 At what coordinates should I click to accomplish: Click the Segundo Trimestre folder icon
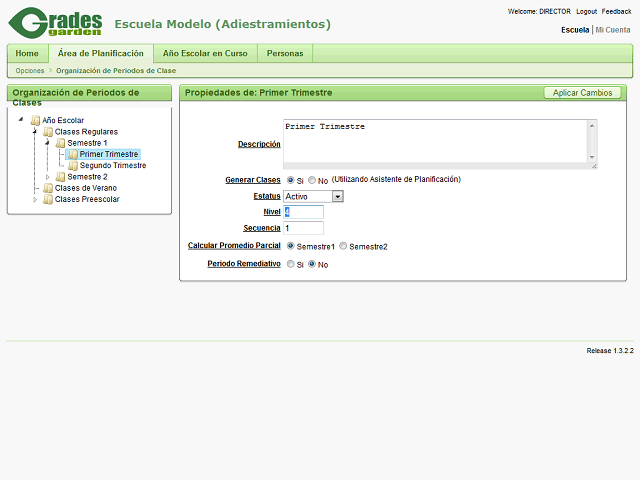point(73,166)
